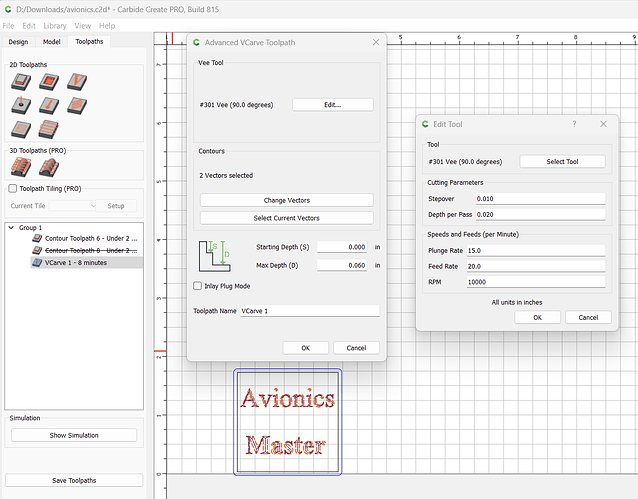Select Contour Toolpath 6 tree row
This screenshot has width=638, height=499.
click(86, 238)
